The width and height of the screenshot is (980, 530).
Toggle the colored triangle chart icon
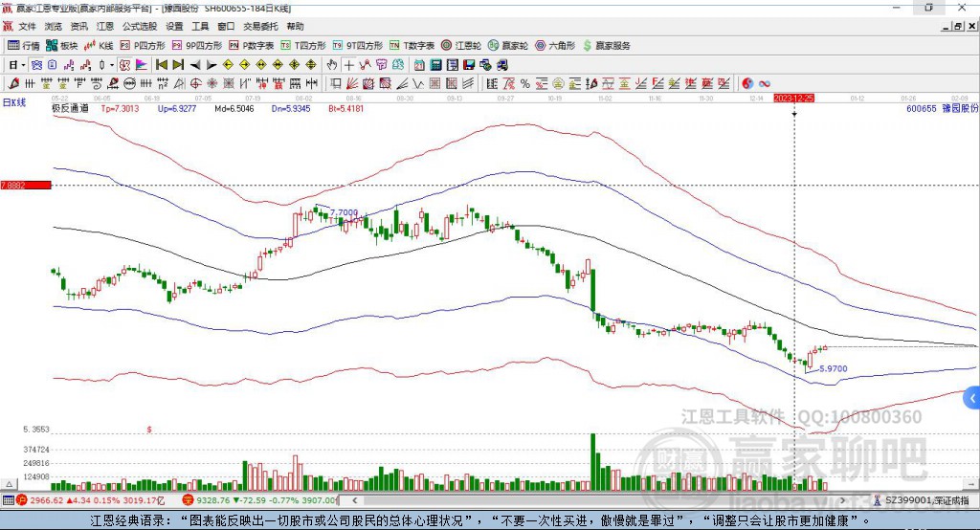pyautogui.click(x=142, y=65)
